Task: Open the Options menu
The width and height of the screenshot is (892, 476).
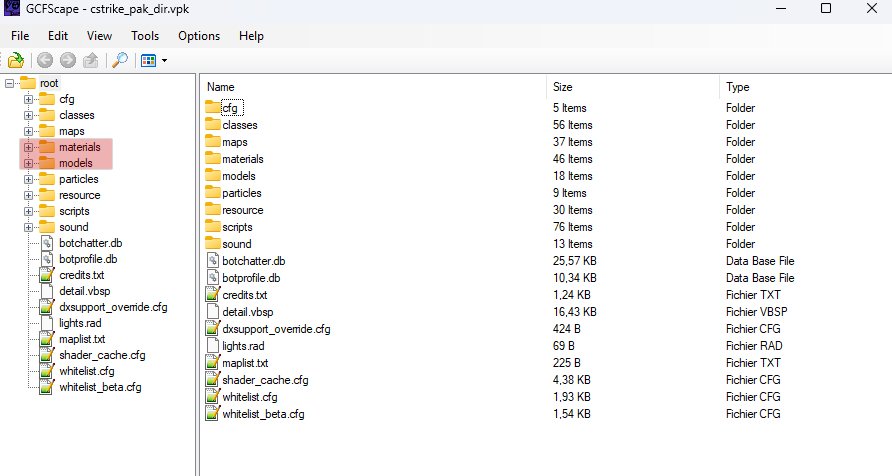Action: 199,36
